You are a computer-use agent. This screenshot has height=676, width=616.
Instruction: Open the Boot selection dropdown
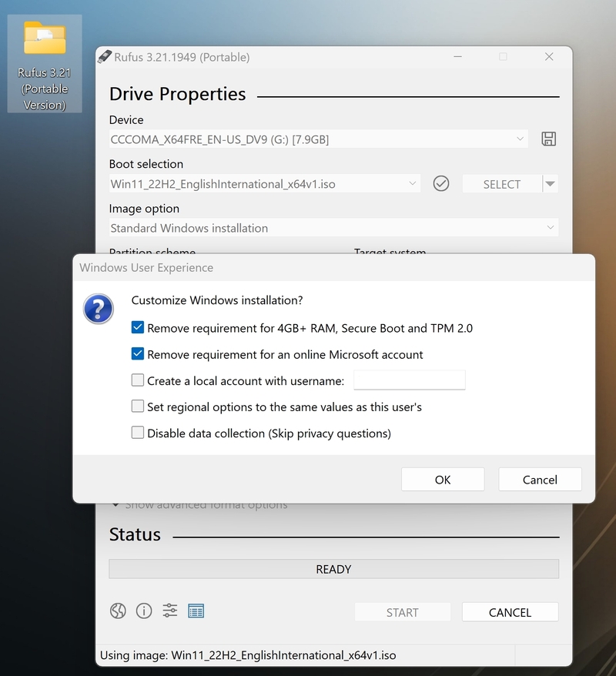point(265,184)
